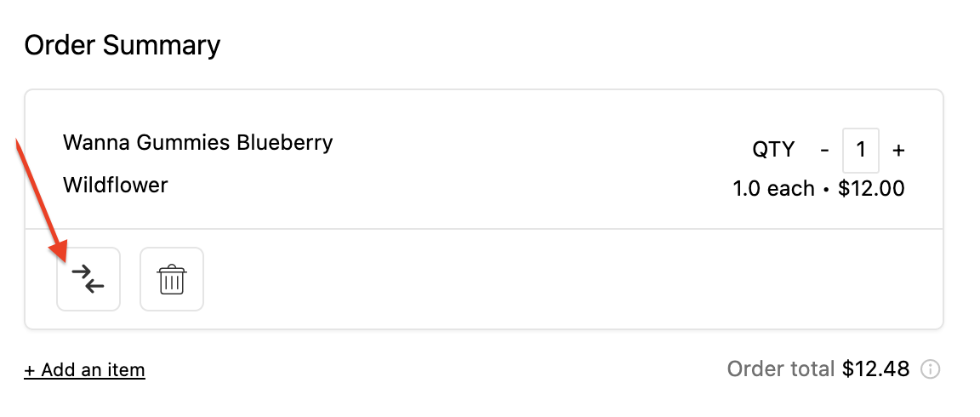The width and height of the screenshot is (980, 417).
Task: Click blank area right of the product name
Action: 531,143
